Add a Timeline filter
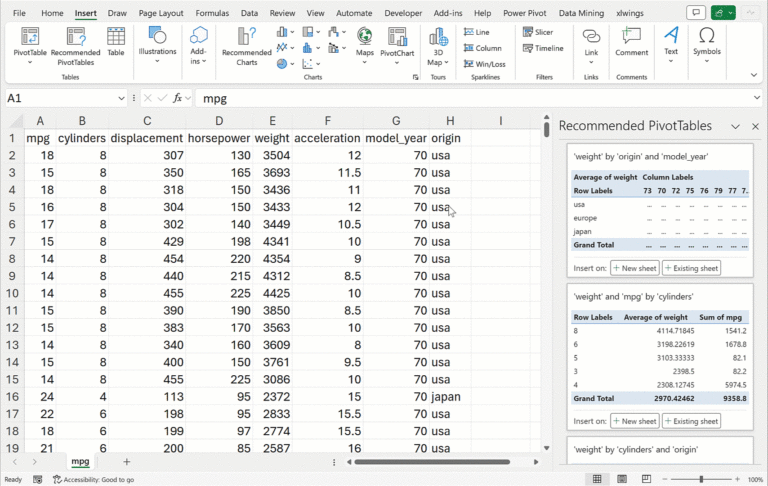 pos(540,48)
